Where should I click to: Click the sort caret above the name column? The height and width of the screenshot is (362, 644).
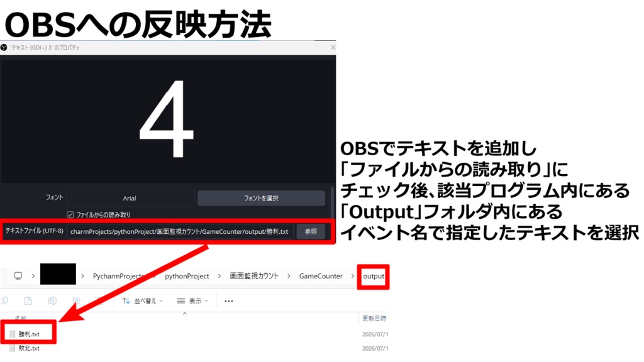tap(185, 314)
